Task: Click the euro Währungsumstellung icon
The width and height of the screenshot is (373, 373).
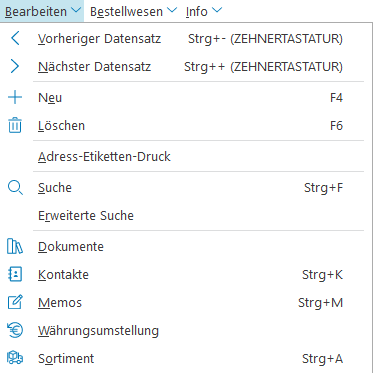Action: pyautogui.click(x=15, y=330)
